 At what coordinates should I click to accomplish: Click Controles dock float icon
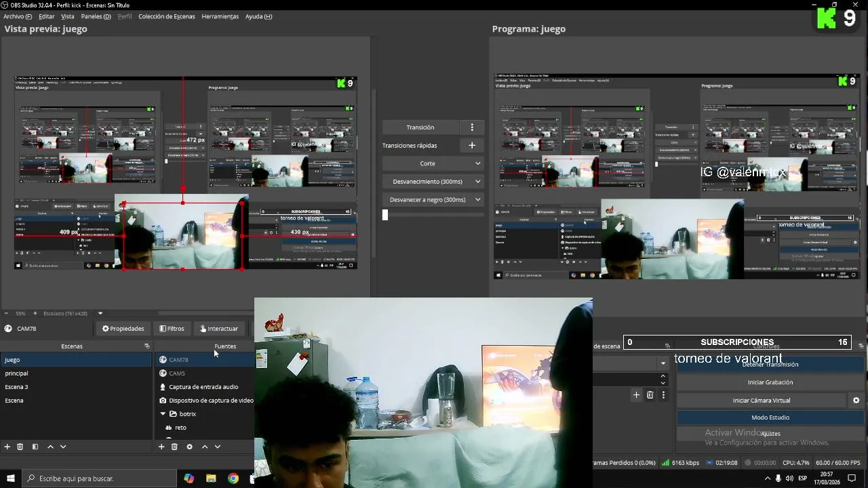tap(861, 346)
